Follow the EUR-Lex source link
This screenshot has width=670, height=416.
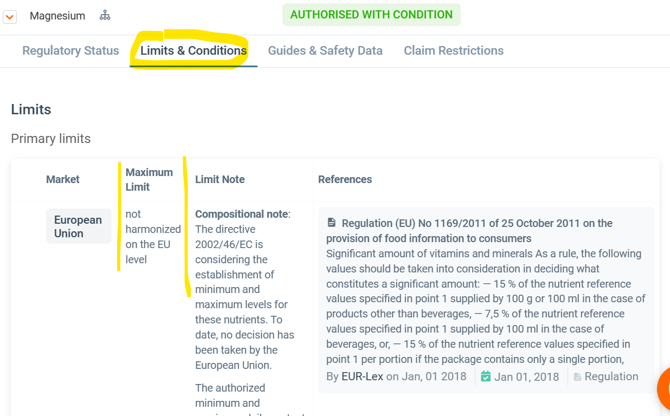[361, 377]
